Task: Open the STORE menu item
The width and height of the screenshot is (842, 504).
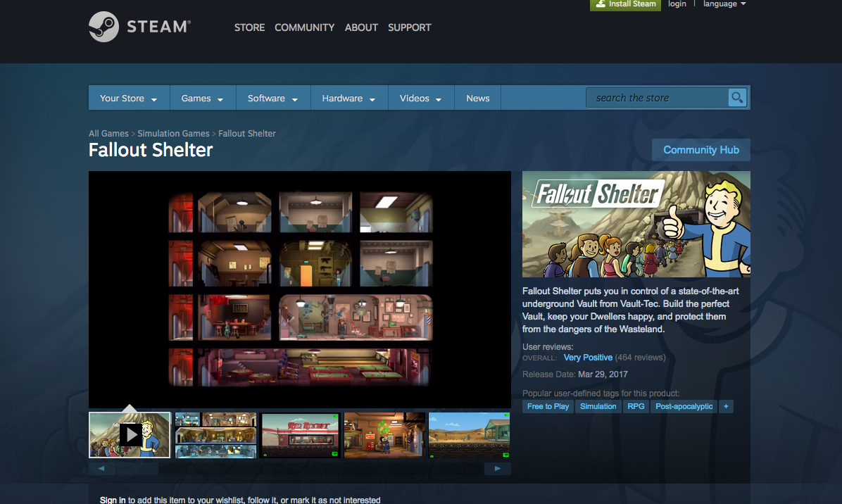Action: [249, 27]
